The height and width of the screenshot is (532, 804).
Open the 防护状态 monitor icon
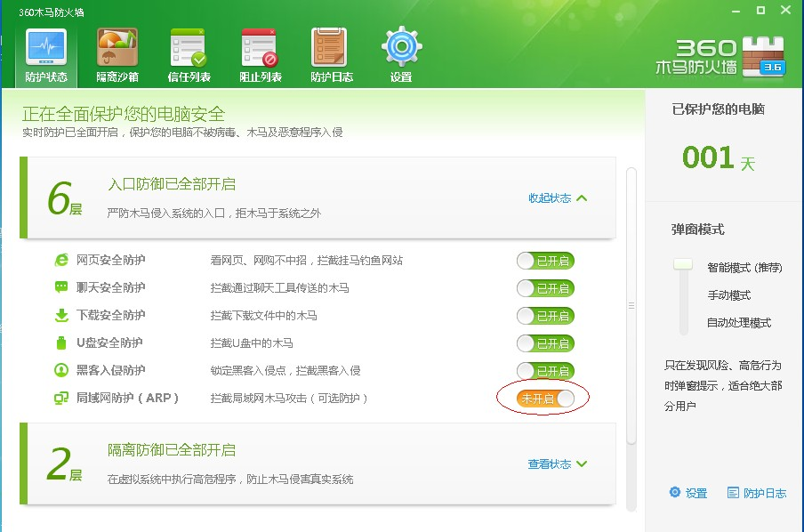point(46,47)
